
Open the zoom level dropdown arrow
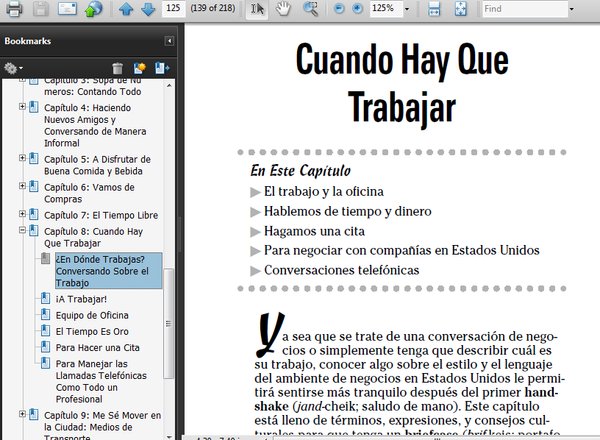407,9
